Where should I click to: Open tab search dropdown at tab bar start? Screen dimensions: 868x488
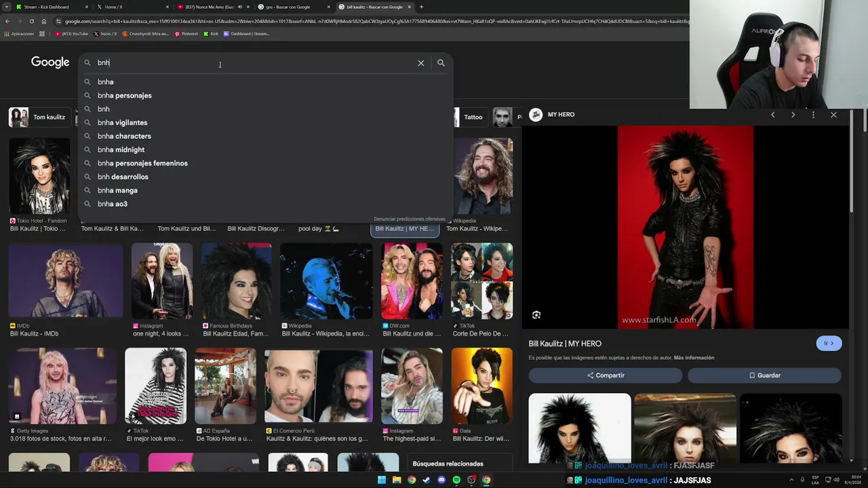pyautogui.click(x=6, y=7)
